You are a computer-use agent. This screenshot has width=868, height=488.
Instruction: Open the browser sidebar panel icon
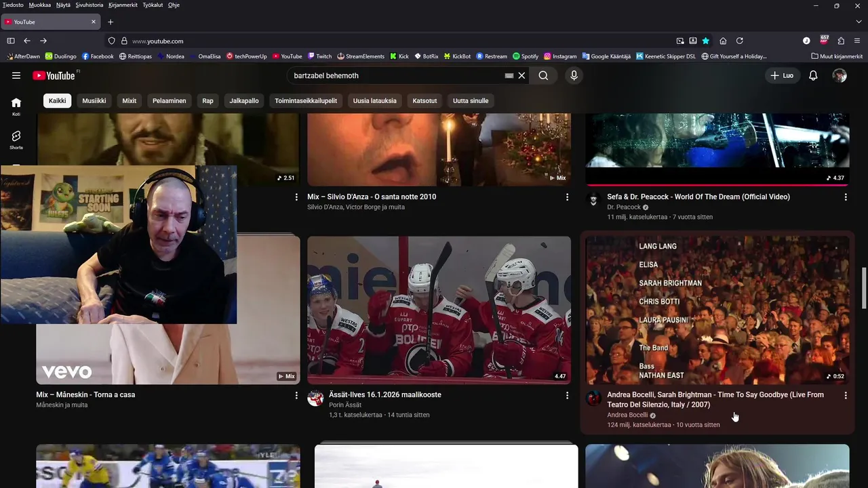(10, 41)
